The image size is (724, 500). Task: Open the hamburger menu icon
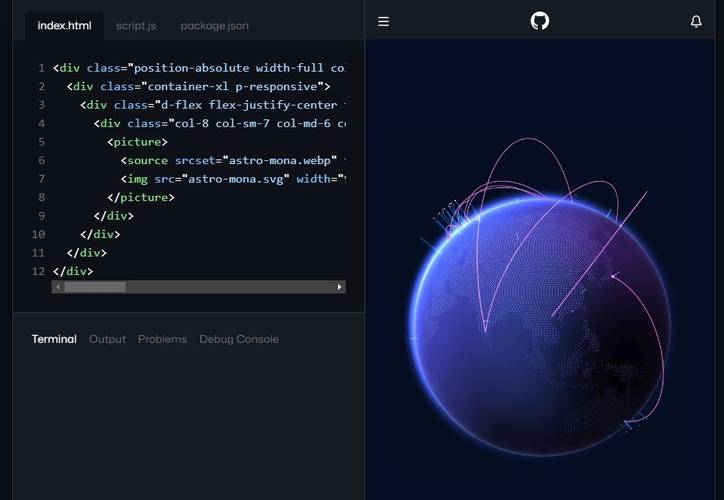[383, 21]
